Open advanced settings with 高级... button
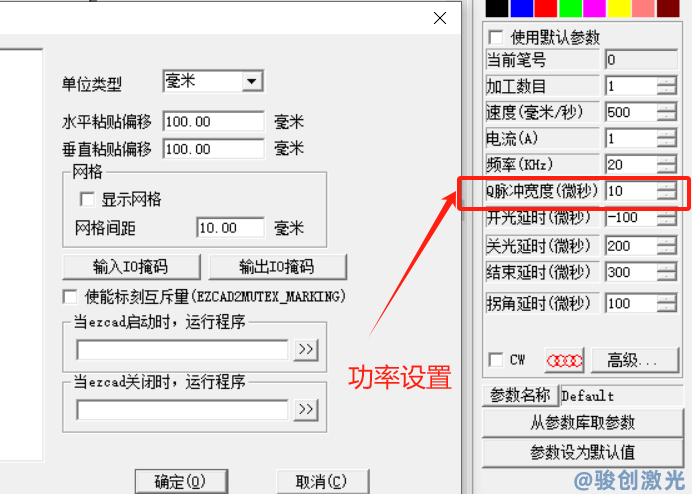The height and width of the screenshot is (494, 692). (x=635, y=361)
